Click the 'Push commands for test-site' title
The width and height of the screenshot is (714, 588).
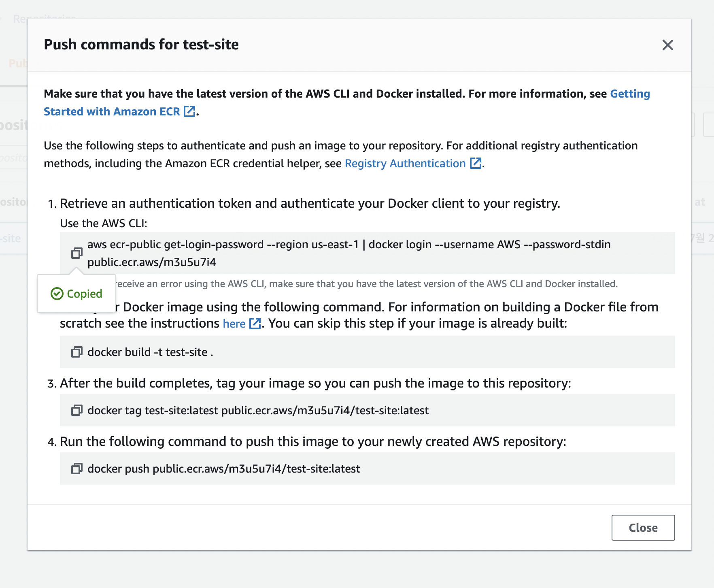coord(141,45)
